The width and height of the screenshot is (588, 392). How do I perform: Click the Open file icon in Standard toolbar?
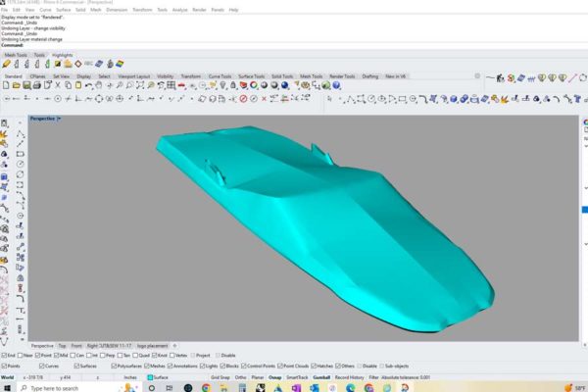(17, 85)
